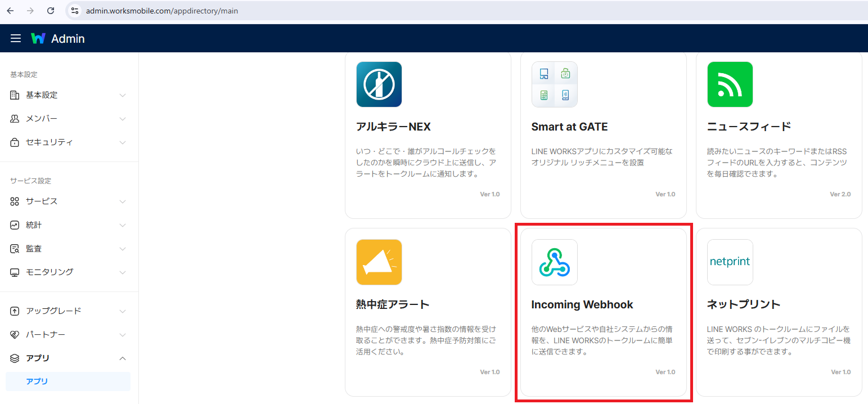This screenshot has width=868, height=404.
Task: Click the モニタリング monitor icon
Action: [x=15, y=272]
